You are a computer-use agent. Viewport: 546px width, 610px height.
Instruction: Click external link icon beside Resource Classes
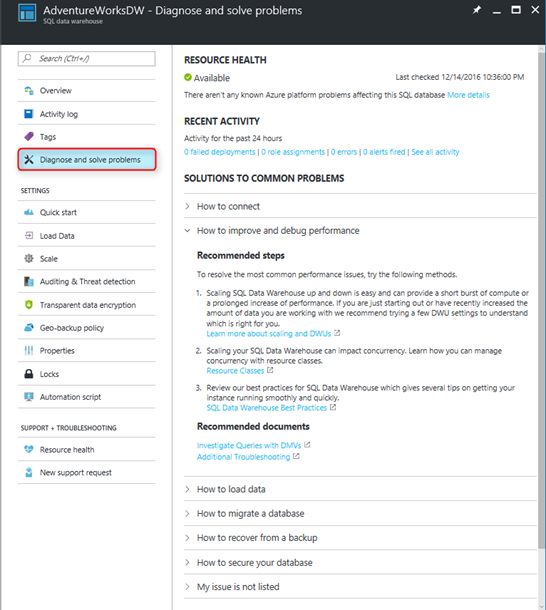tap(270, 370)
